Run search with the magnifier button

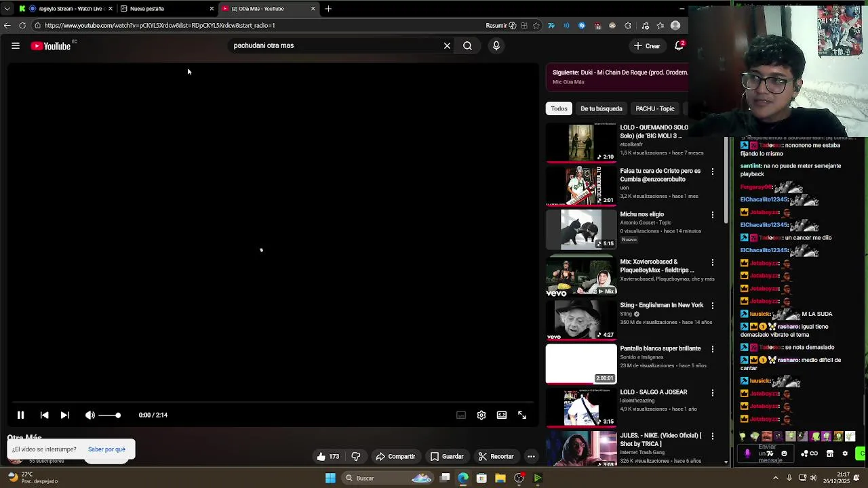467,45
